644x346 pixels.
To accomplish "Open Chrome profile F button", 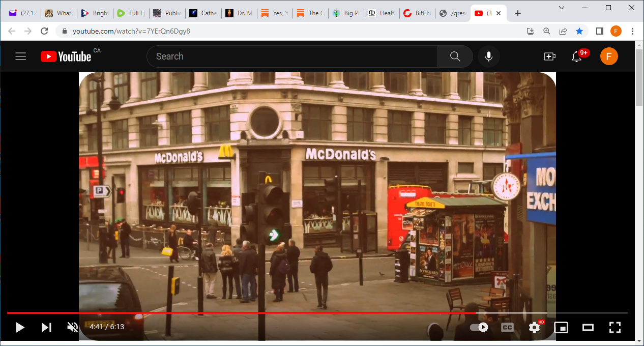I will click(616, 31).
